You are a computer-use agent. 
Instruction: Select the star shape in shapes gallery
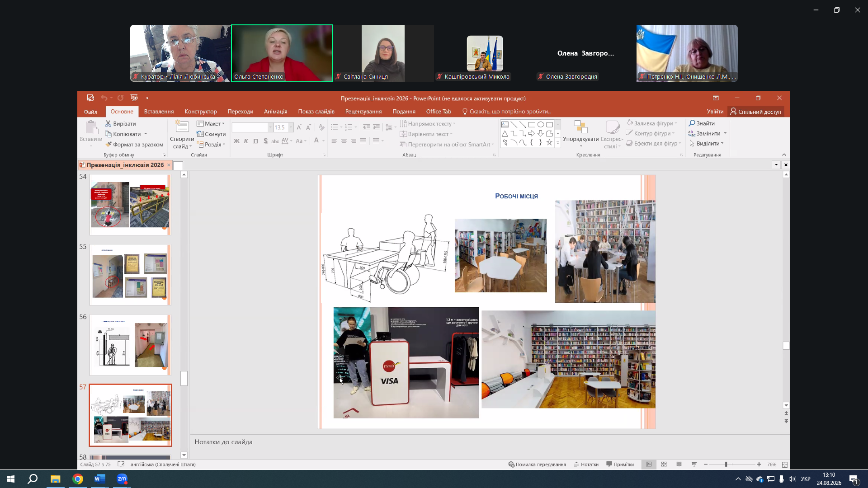549,142
